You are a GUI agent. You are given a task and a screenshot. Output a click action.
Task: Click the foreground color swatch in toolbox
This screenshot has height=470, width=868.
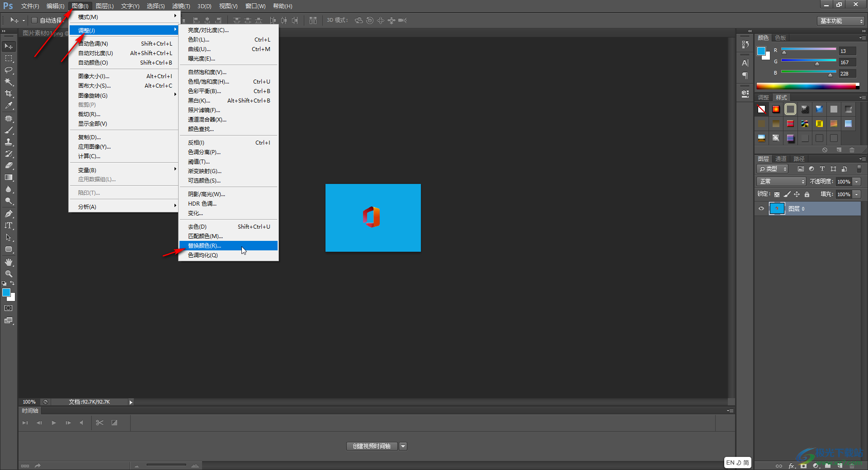click(6, 292)
